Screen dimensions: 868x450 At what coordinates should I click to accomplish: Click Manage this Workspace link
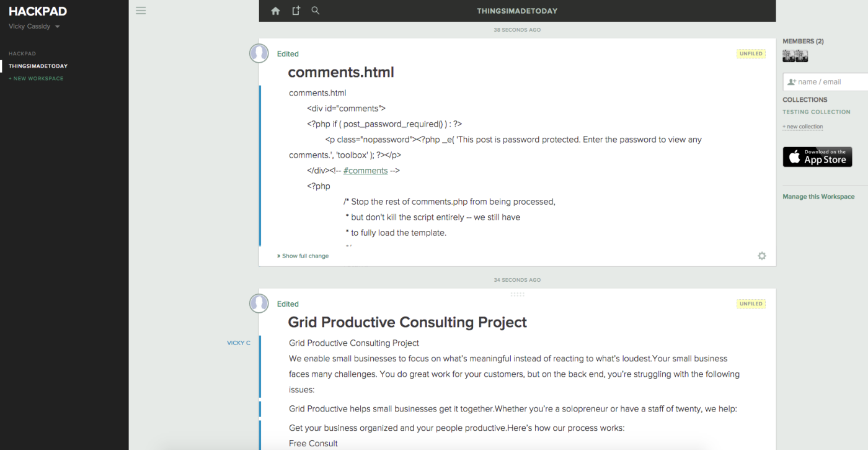click(x=818, y=197)
